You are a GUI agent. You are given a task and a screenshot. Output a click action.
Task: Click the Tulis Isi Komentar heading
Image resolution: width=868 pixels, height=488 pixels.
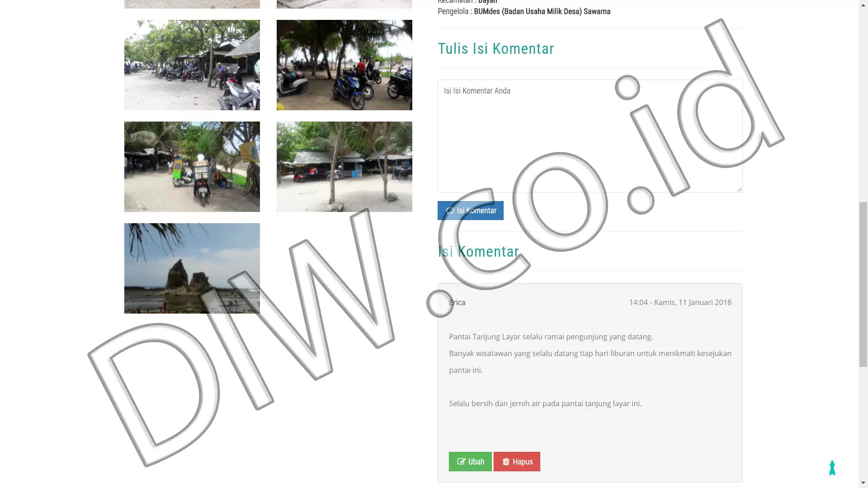[495, 49]
